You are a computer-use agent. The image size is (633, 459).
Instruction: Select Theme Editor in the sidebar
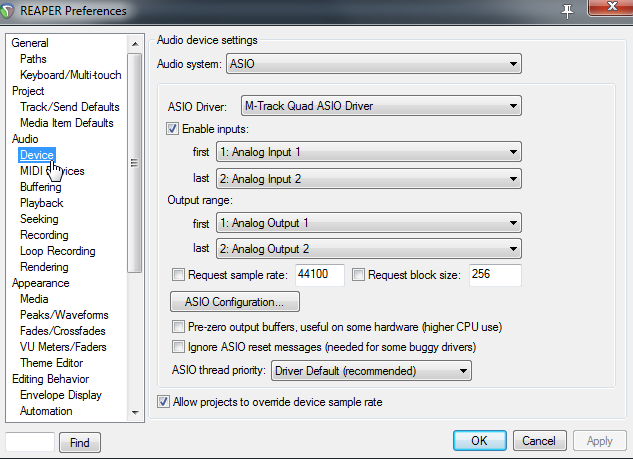click(51, 363)
